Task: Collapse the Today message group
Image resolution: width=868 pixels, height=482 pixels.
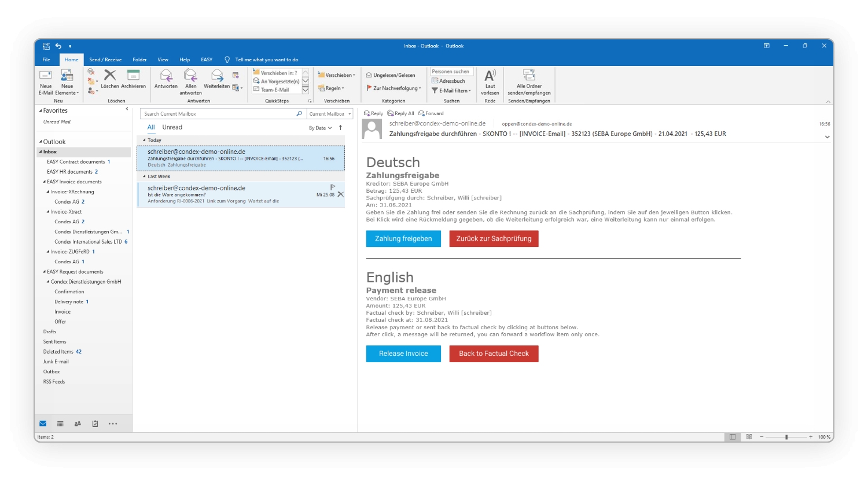Action: coord(144,140)
